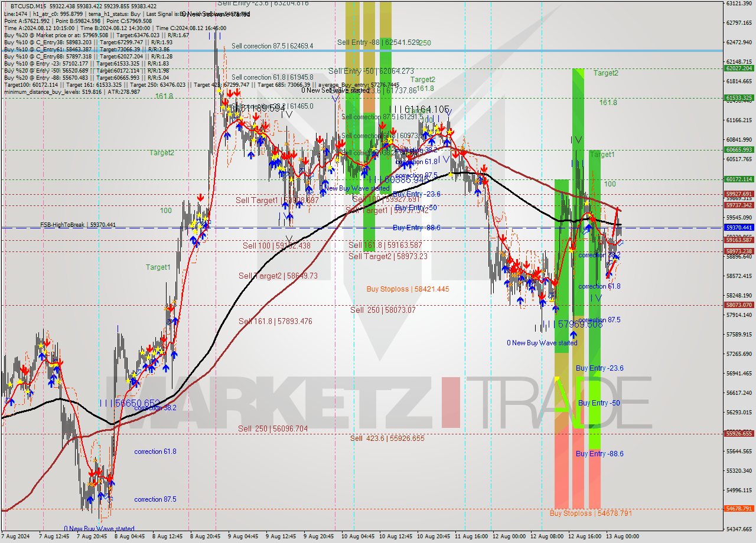Viewport: 756px width, 543px height.
Task: Click the red 59927.691 price tag
Action: pos(739,194)
